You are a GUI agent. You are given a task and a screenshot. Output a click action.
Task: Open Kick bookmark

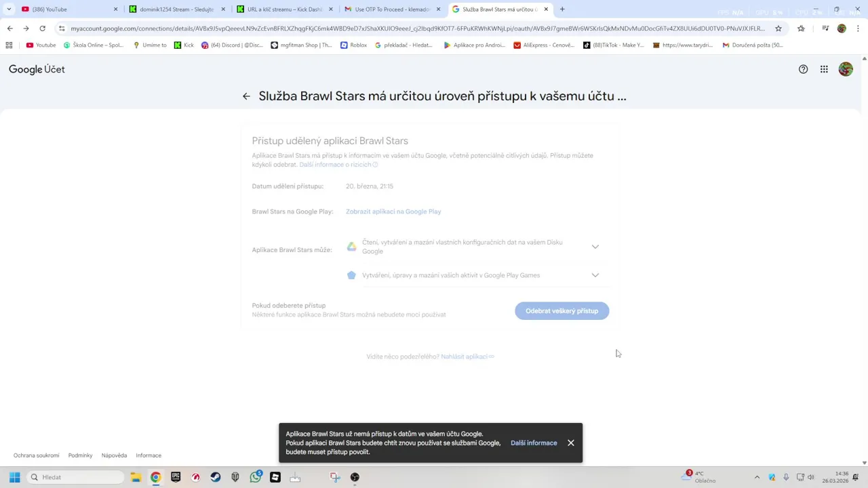183,45
